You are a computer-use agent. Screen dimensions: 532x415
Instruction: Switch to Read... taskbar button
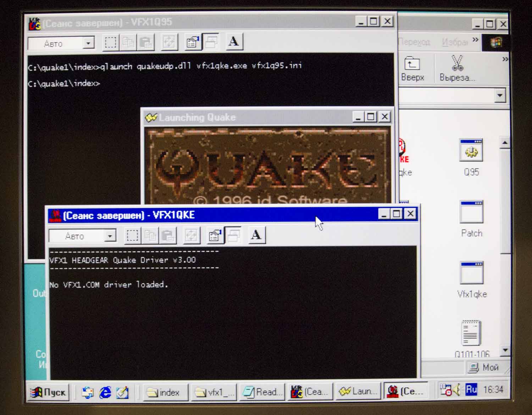262,392
